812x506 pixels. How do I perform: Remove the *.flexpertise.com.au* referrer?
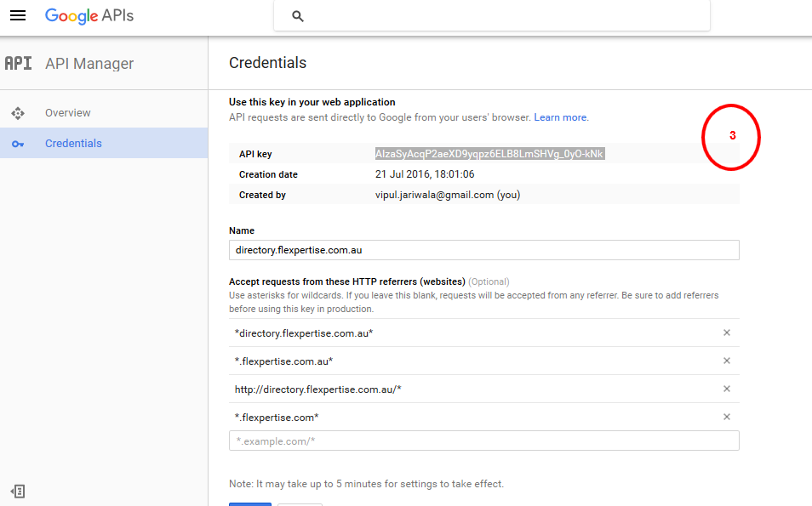727,361
